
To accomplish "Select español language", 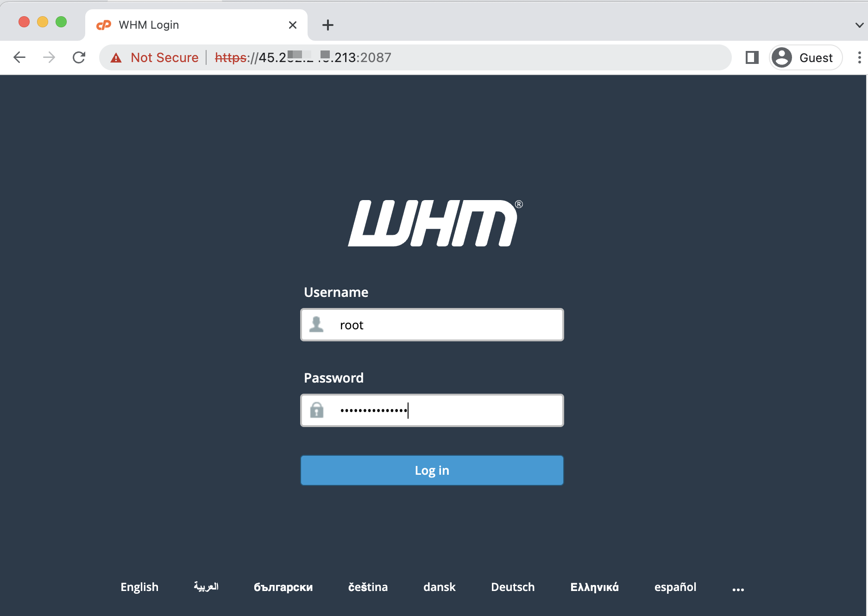I will click(675, 587).
